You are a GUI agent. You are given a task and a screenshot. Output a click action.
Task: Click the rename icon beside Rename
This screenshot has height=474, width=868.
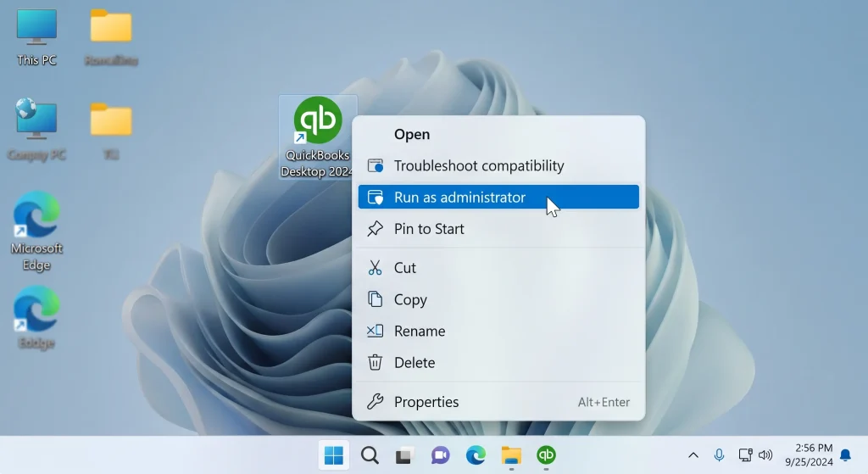pyautogui.click(x=376, y=332)
